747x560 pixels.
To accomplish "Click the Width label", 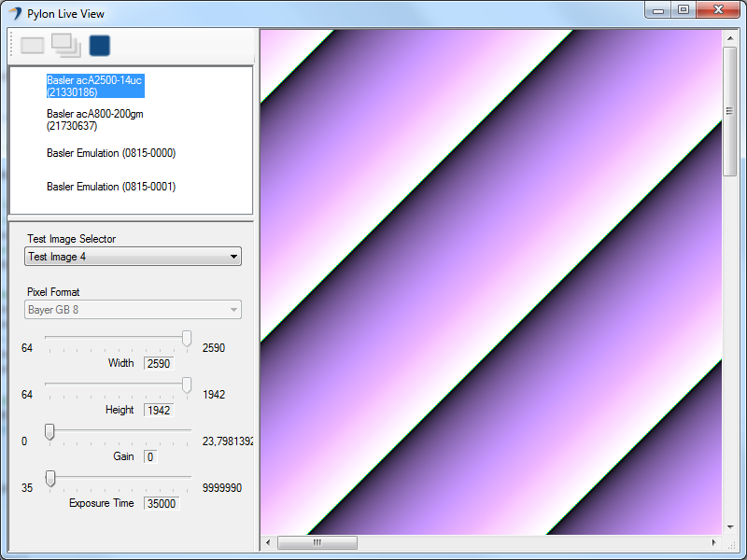I will coord(121,363).
